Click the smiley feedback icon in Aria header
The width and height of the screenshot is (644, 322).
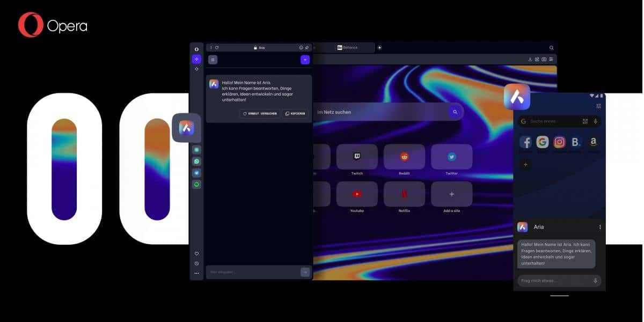[301, 48]
